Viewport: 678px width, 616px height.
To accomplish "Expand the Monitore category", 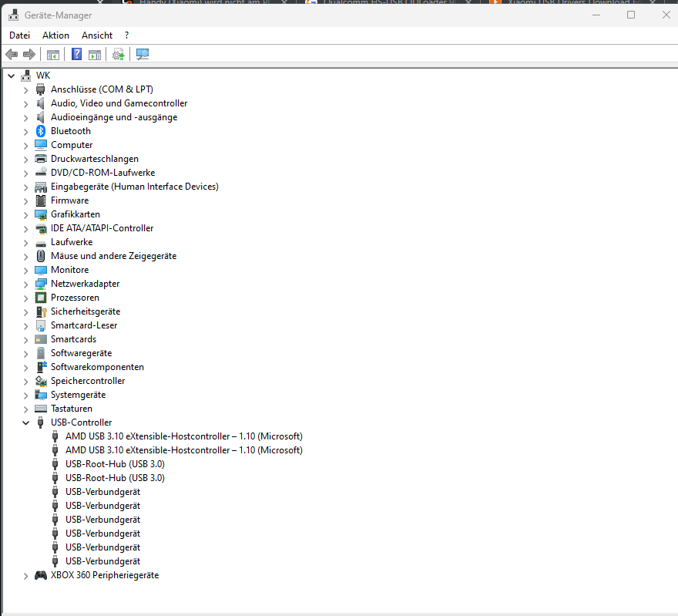I will point(25,270).
